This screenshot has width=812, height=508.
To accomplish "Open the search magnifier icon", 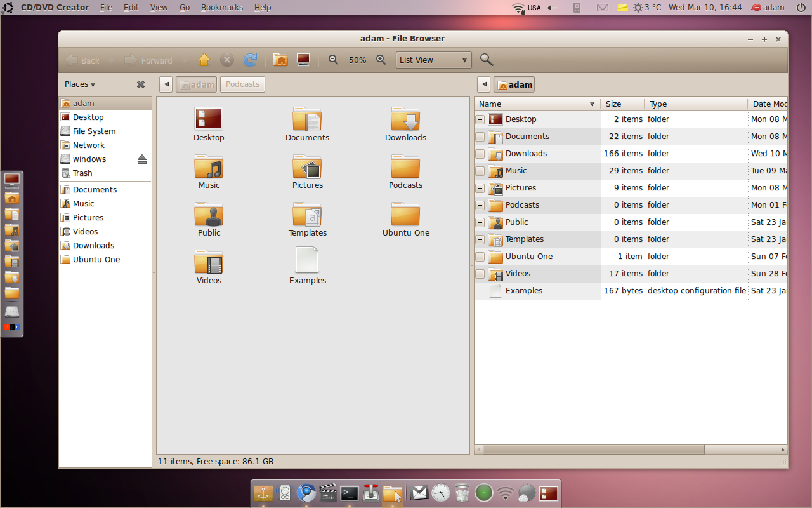I will coord(487,60).
